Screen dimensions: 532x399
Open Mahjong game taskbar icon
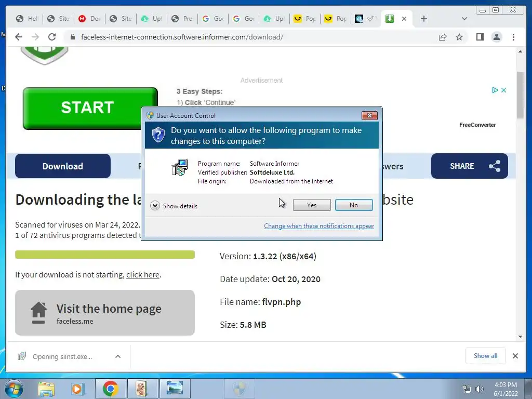click(x=142, y=389)
